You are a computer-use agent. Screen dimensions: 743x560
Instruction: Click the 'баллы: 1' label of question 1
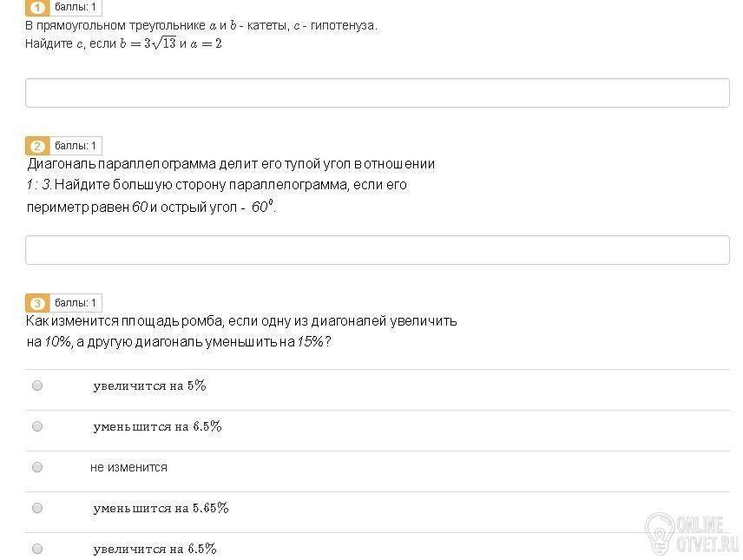(x=76, y=7)
